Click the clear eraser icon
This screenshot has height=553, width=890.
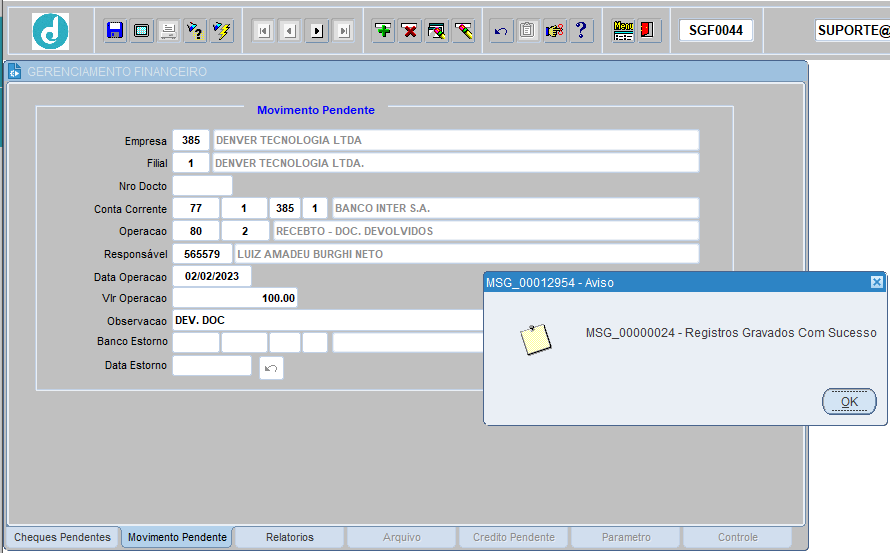point(464,30)
